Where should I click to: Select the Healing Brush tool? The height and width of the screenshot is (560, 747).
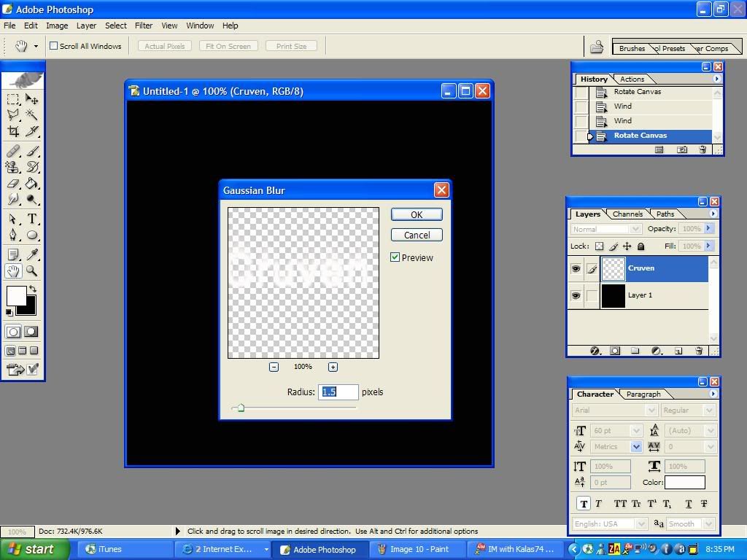click(13, 152)
